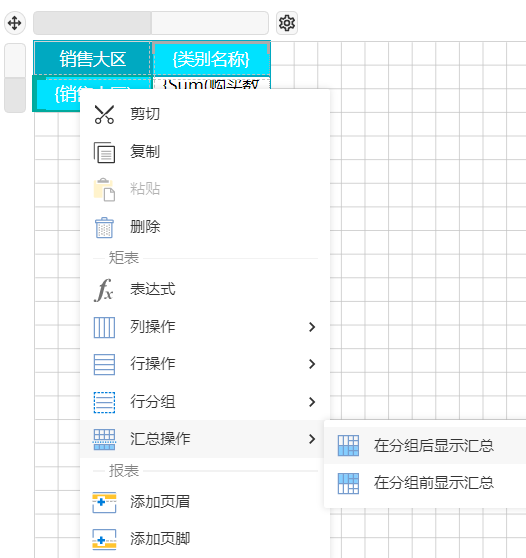Expand the 列操作 submenu arrow
526x558 pixels.
coord(312,327)
